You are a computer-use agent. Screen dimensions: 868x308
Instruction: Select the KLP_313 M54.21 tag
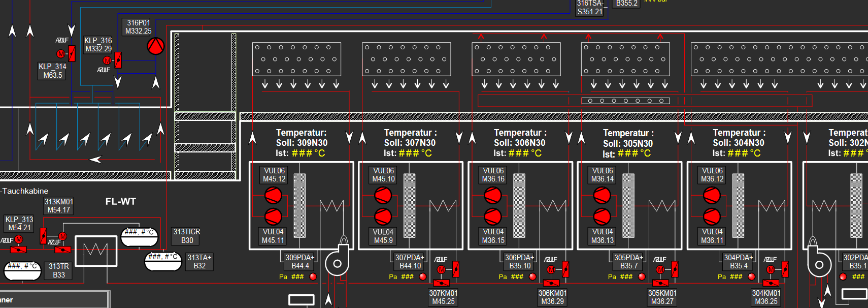[19, 224]
